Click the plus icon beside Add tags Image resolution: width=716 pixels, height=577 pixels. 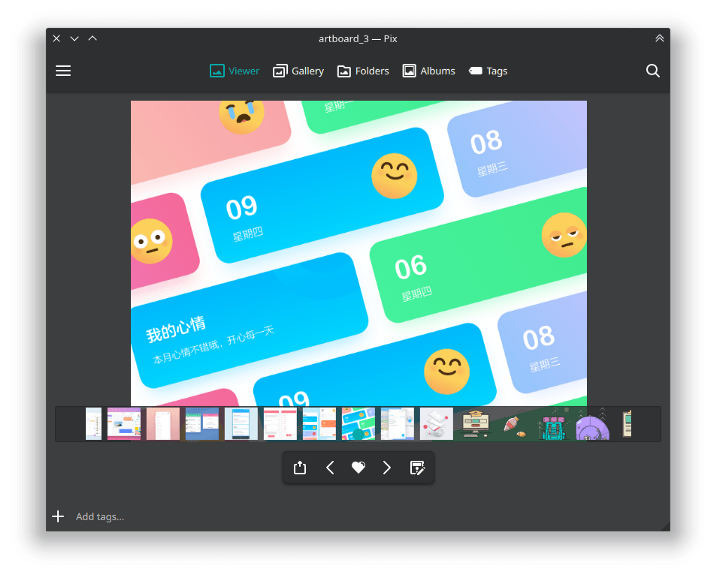point(58,516)
